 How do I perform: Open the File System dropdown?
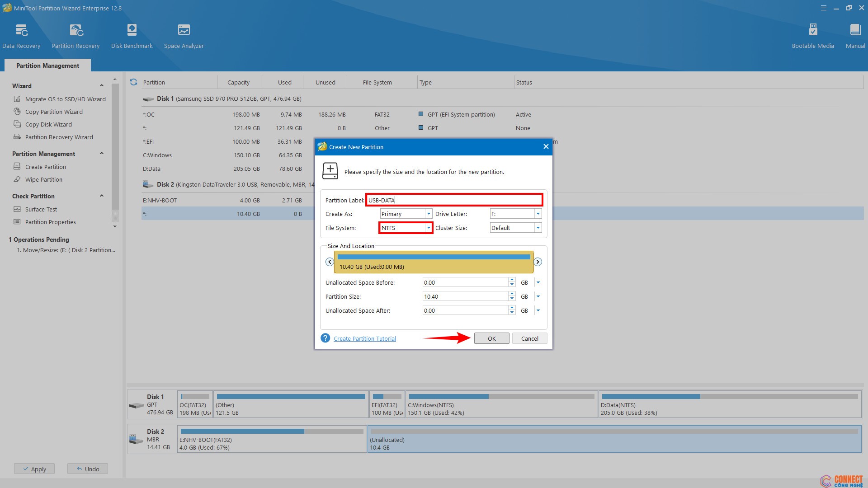pos(429,228)
